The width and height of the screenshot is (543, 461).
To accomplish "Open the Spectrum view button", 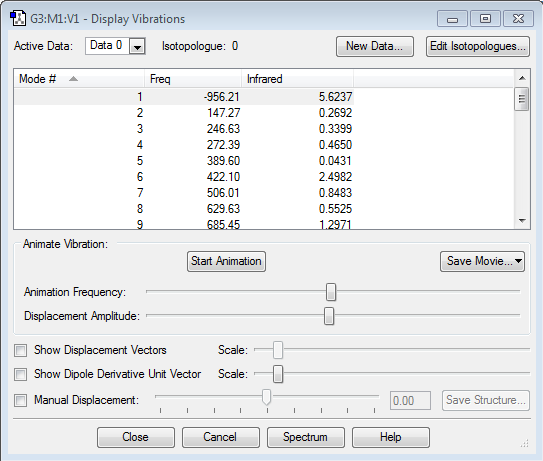I will (x=305, y=437).
